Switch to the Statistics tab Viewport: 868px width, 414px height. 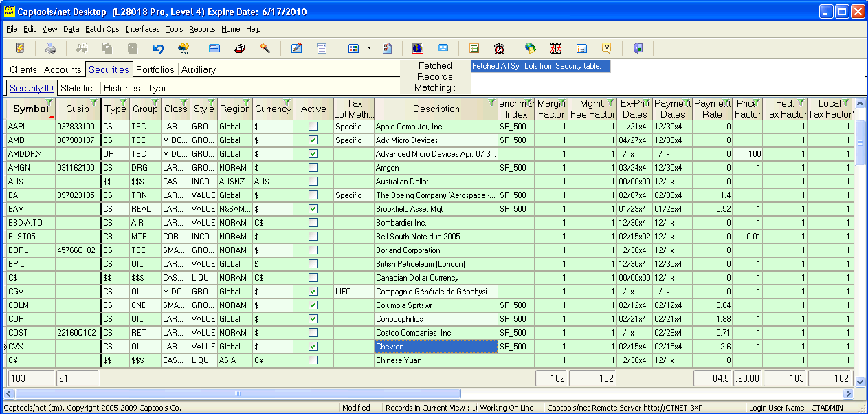pos(78,88)
